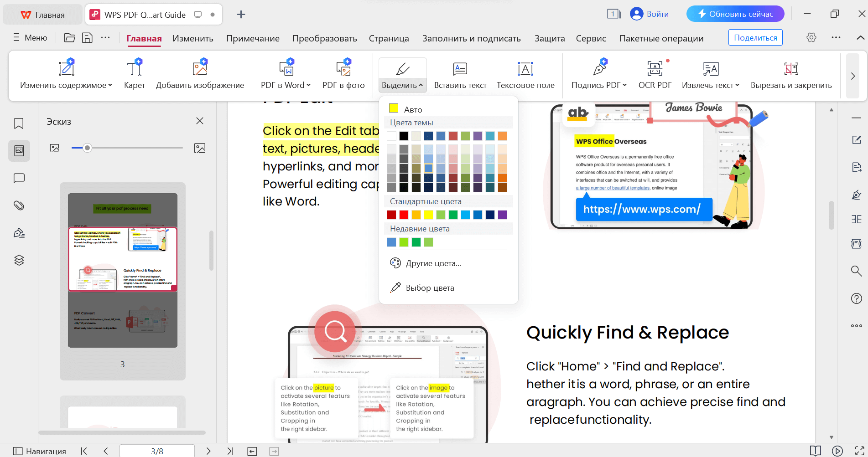The width and height of the screenshot is (868, 457).
Task: Open more options in the quick access bar
Action: [x=105, y=38]
